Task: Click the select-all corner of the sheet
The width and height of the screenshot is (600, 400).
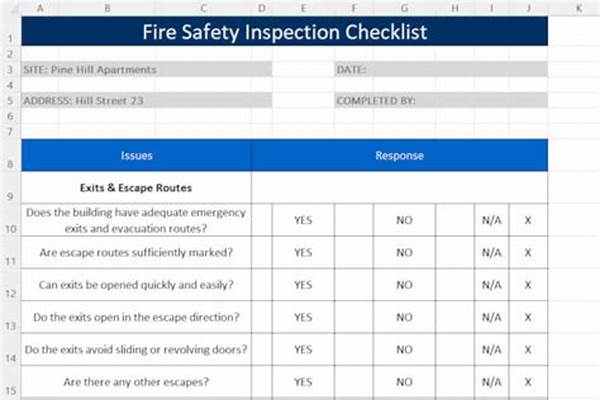Action: click(9, 8)
